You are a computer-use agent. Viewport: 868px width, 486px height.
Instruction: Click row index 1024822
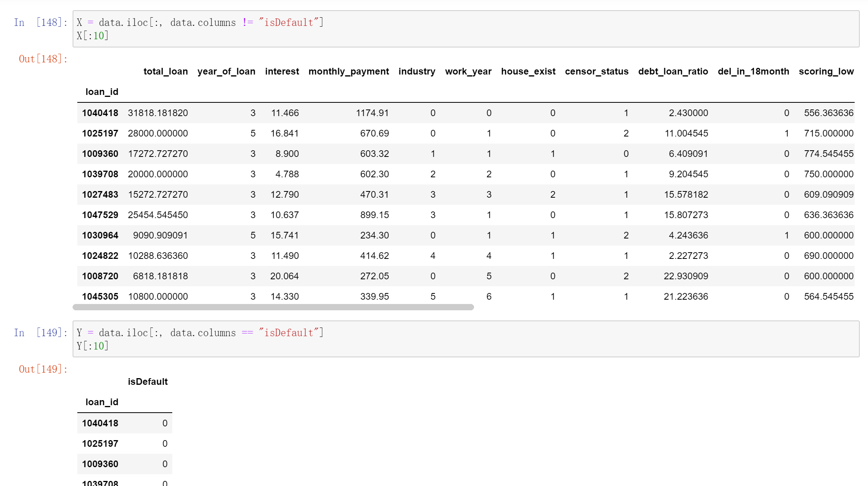tap(100, 256)
